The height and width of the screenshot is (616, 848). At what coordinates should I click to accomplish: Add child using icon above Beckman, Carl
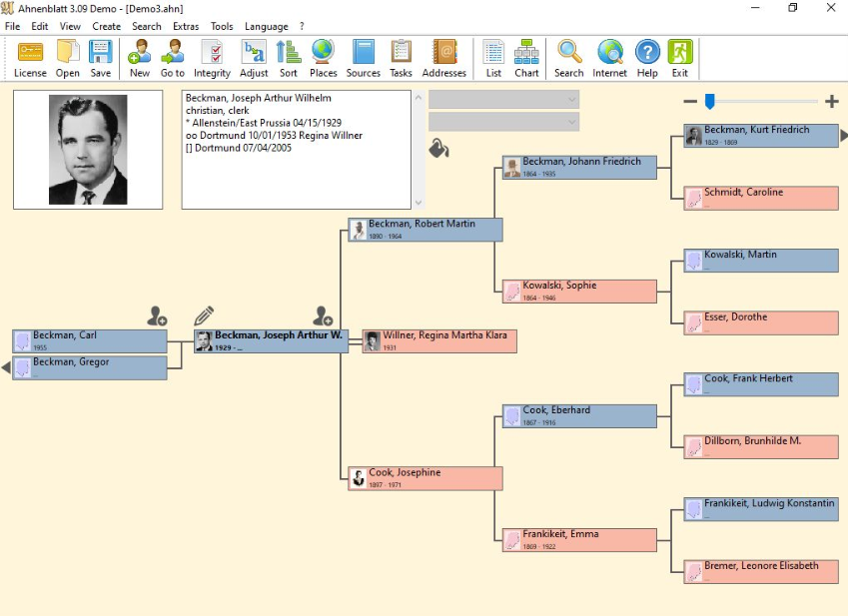pyautogui.click(x=157, y=316)
